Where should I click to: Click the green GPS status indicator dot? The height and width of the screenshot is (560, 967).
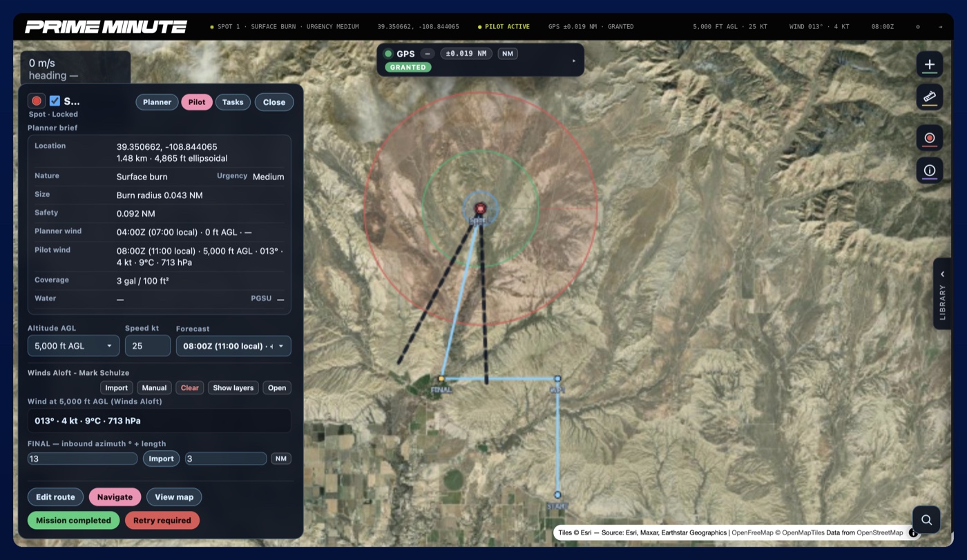(x=388, y=54)
